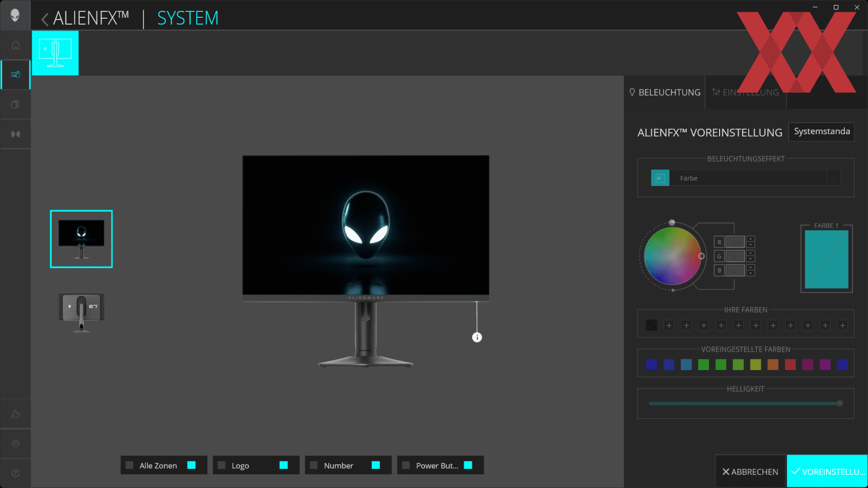Viewport: 868px width, 488px height.
Task: Open the Beleuchtungseffekt Farbe dropdown
Action: pos(745,178)
